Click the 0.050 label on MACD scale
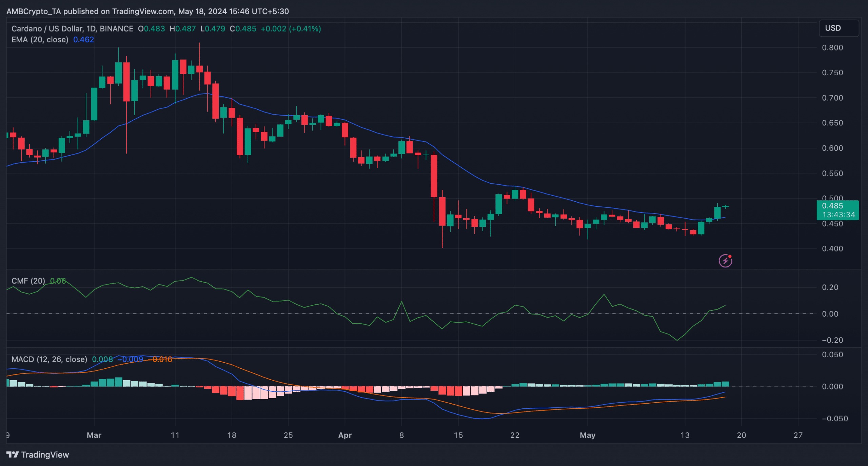The width and height of the screenshot is (868, 466). pyautogui.click(x=832, y=354)
